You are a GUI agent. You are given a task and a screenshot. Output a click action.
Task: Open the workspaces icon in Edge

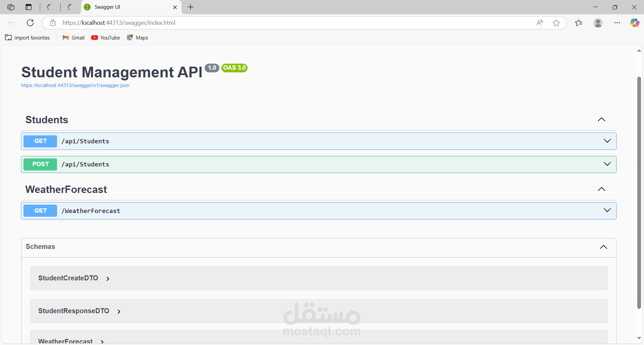(x=11, y=7)
